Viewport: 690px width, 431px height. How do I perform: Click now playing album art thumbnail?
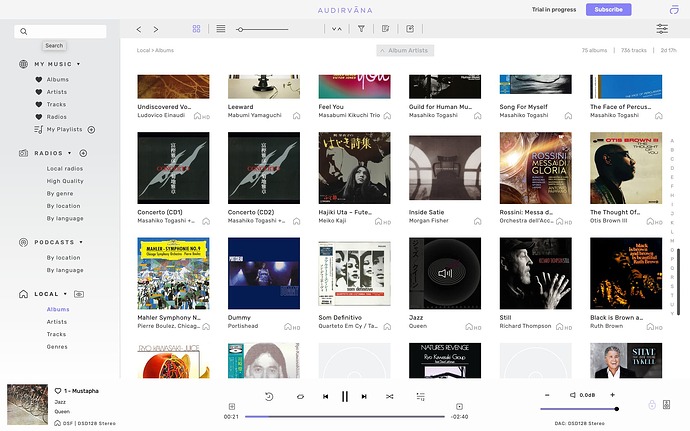[x=27, y=405]
